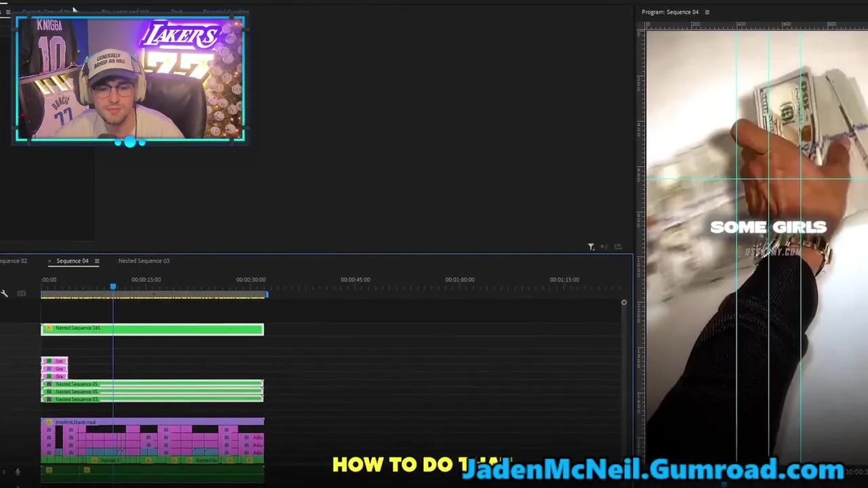Select the Nested Sequence 245 clip
The height and width of the screenshot is (488, 868).
[x=152, y=329]
